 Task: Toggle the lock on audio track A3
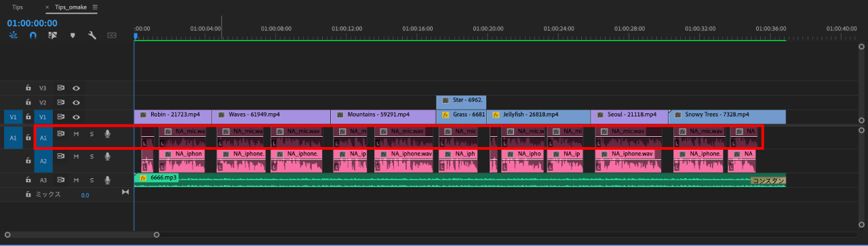(28, 180)
